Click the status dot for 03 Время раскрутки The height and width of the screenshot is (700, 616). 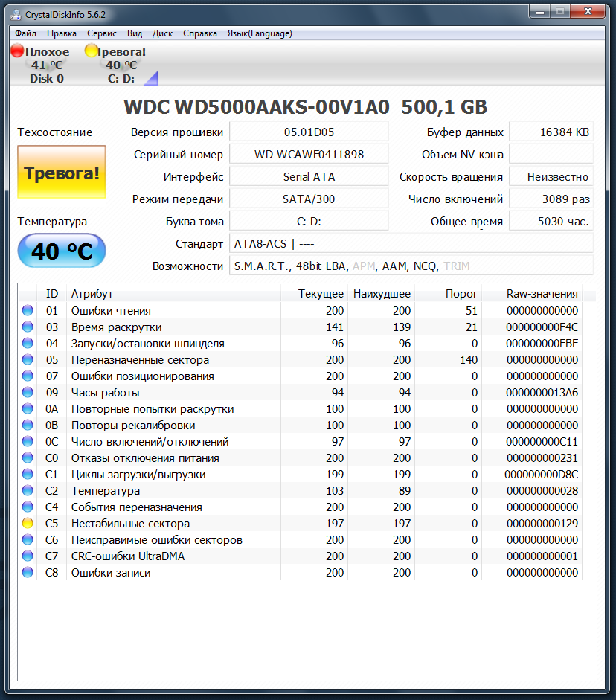[x=28, y=327]
